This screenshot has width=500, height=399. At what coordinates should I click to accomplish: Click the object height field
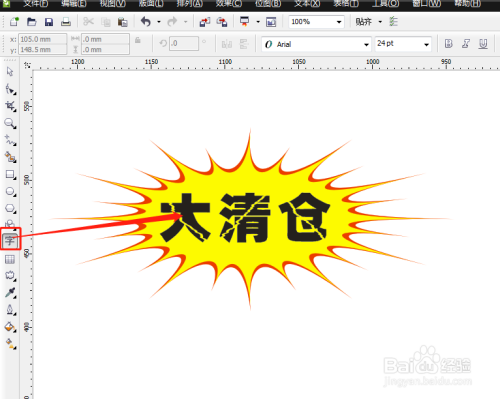[x=105, y=49]
